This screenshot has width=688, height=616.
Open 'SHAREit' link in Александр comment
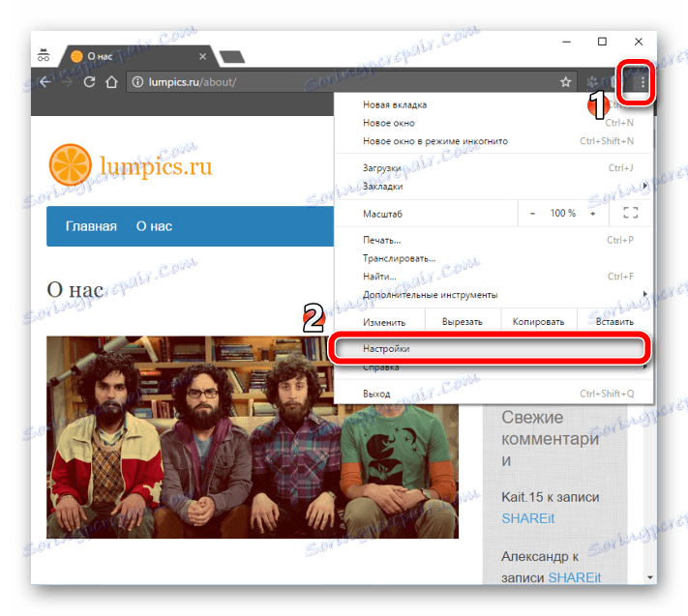(575, 578)
